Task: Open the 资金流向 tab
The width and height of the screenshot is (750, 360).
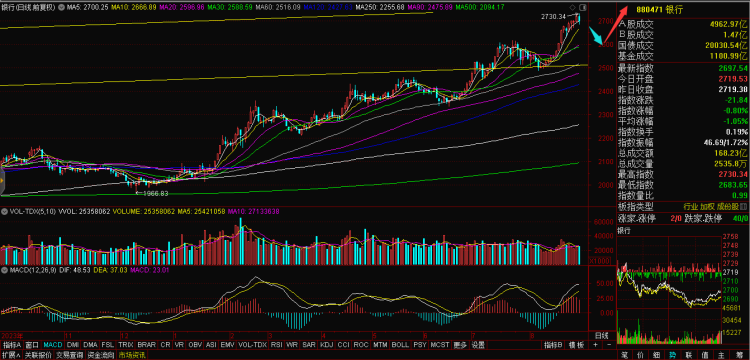Action: click(x=101, y=355)
